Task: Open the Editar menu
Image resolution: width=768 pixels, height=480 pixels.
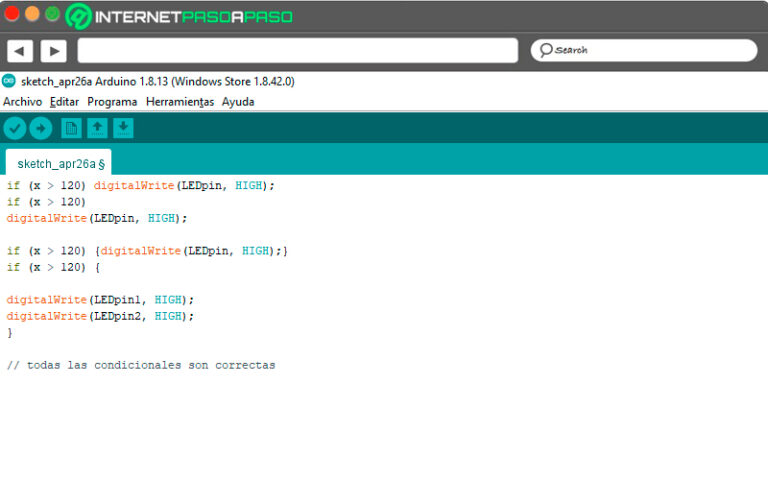Action: click(64, 102)
